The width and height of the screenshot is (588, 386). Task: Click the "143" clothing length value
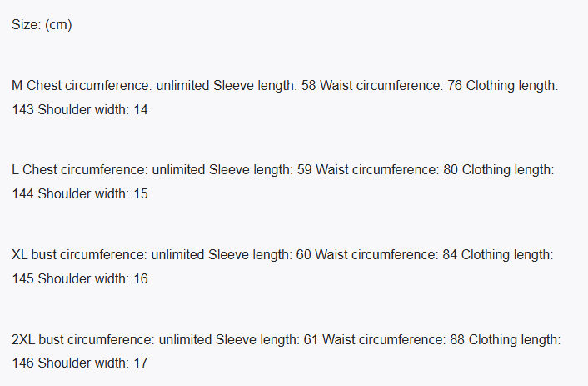tap(22, 109)
